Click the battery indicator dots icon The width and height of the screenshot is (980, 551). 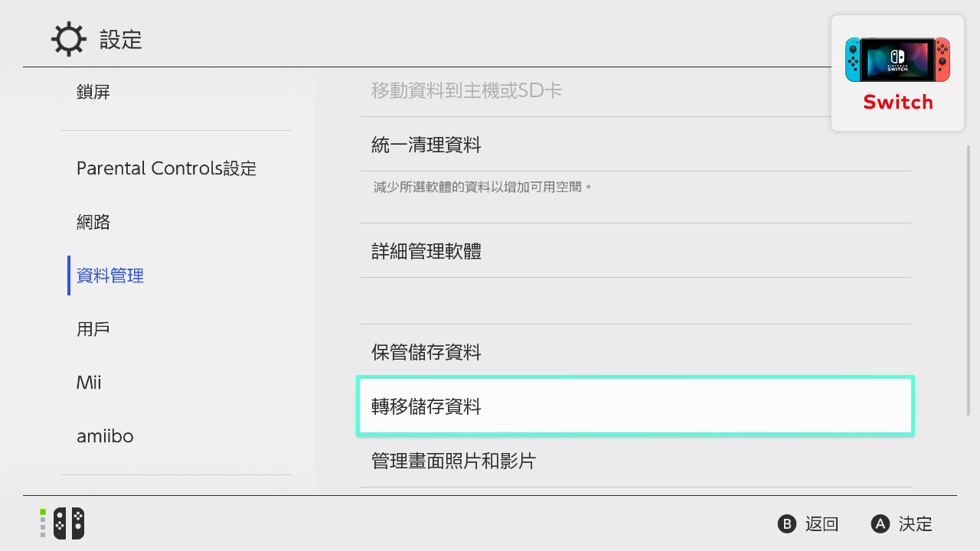pyautogui.click(x=41, y=523)
